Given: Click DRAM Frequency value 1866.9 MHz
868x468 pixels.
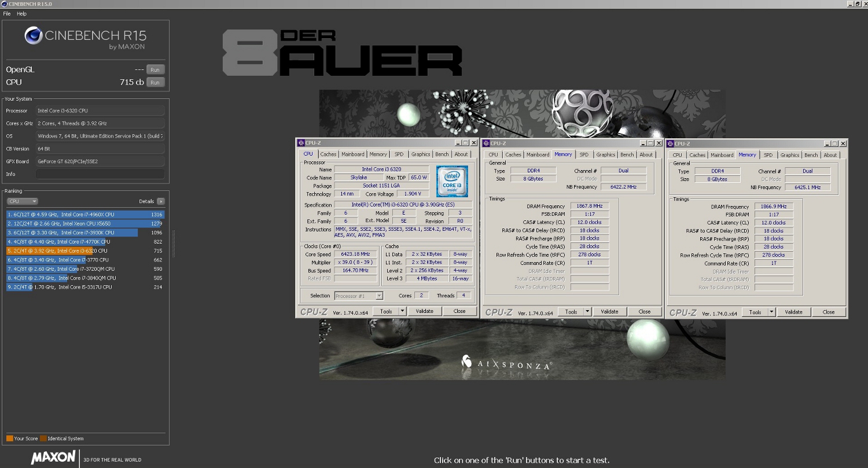Looking at the screenshot, I should coord(774,207).
